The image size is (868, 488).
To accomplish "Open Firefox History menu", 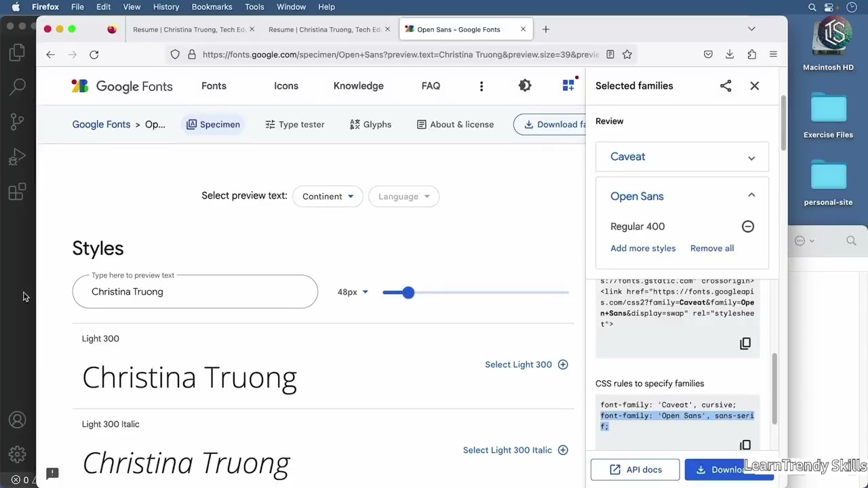I will [x=166, y=7].
